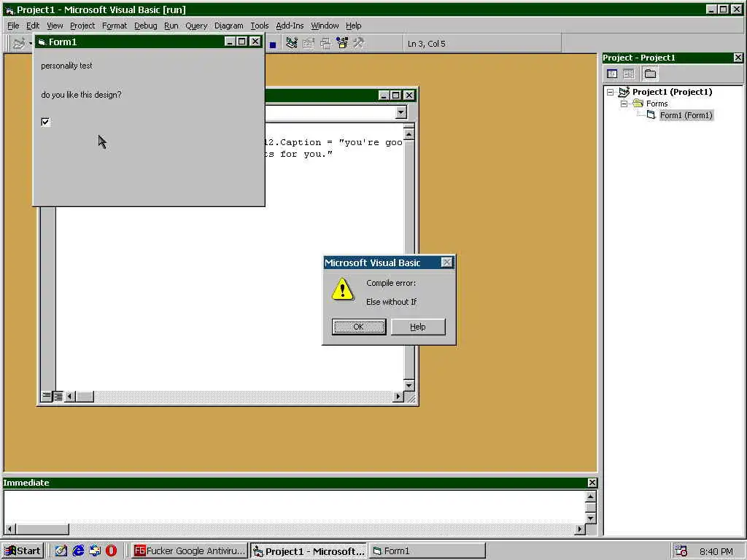This screenshot has width=747, height=560.
Task: Open the Object Browser toolbar icon
Action: [342, 43]
